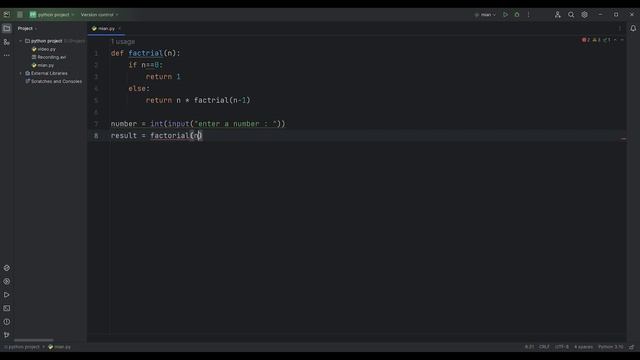640x360 pixels.
Task: Open the Python interpreter selector
Action: point(611,347)
